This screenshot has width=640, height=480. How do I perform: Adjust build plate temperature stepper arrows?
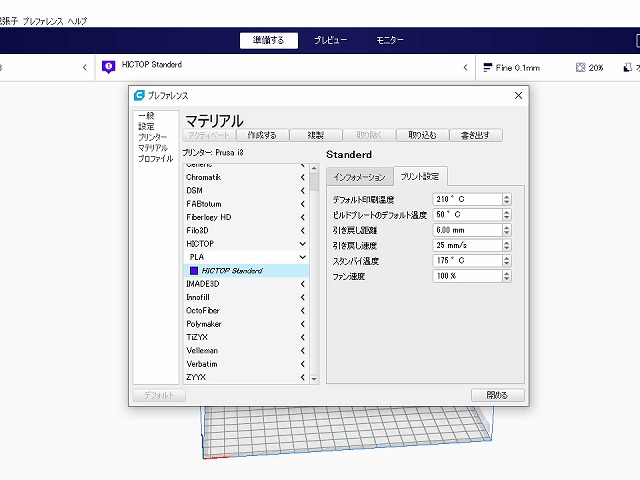coord(507,215)
